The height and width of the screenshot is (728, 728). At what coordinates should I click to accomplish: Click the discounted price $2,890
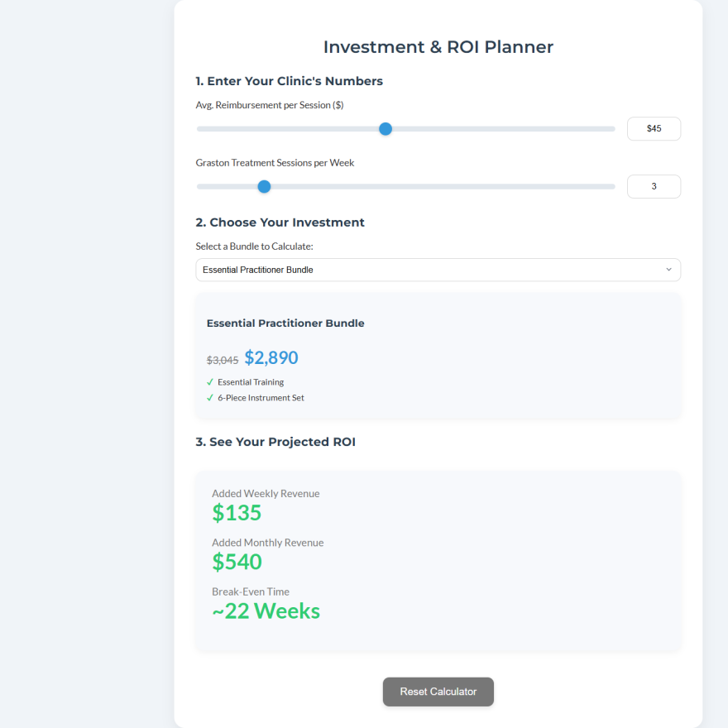pos(271,357)
